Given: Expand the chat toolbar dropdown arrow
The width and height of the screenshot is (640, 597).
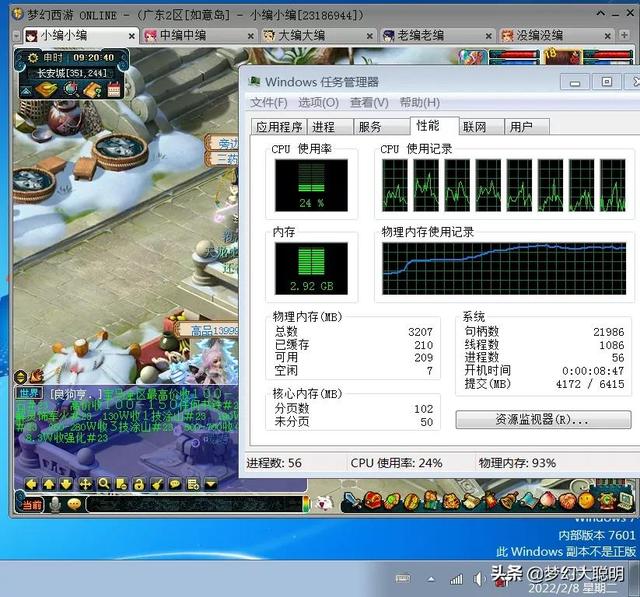Looking at the screenshot, I should click(211, 484).
